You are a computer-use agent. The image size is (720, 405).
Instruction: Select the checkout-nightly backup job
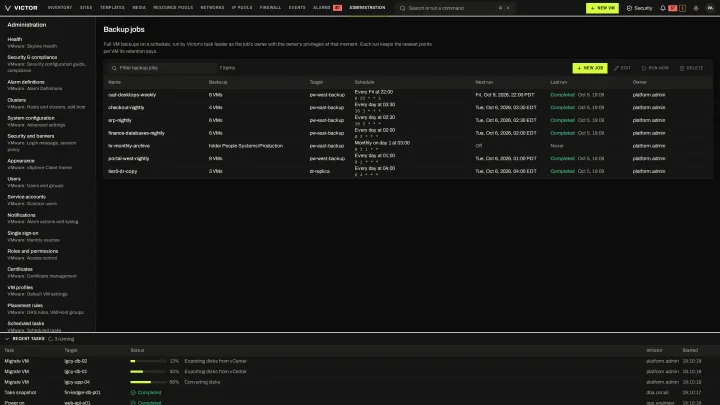[408, 107]
